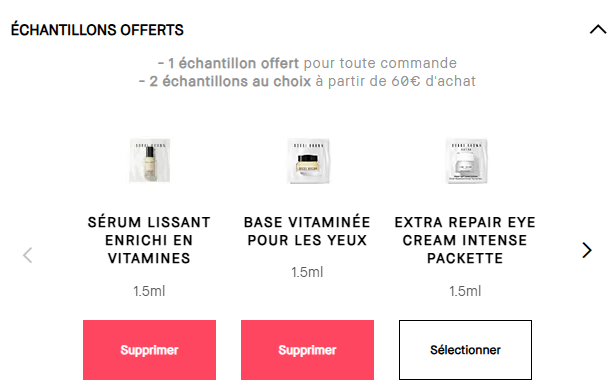Click the Base Vitaminée Pour Les Yeux title

pos(307,231)
